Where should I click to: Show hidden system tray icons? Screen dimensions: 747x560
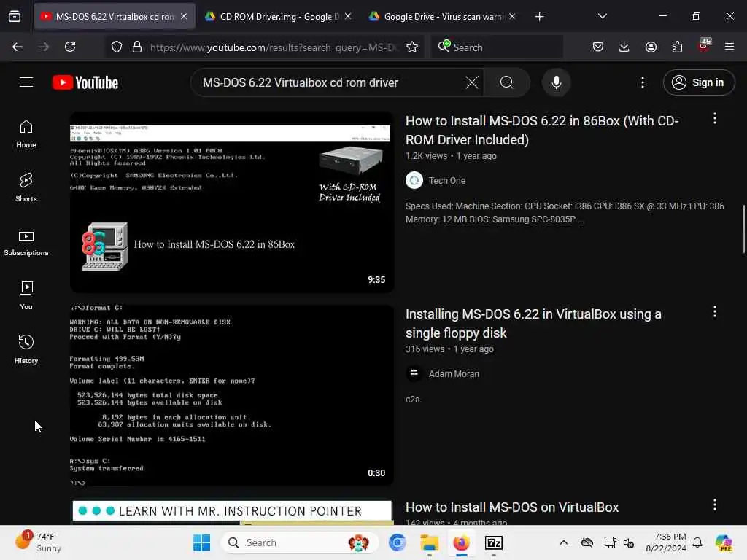[564, 542]
